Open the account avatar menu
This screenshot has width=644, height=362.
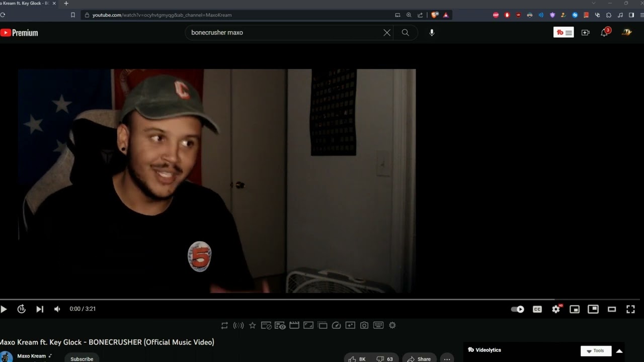(626, 32)
